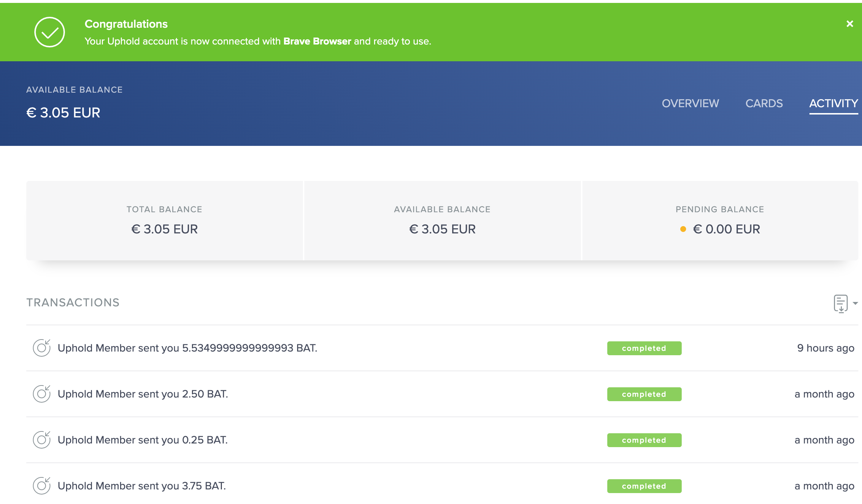This screenshot has height=504, width=862.
Task: Click completed badge of 9 hours ago transaction
Action: 644,348
